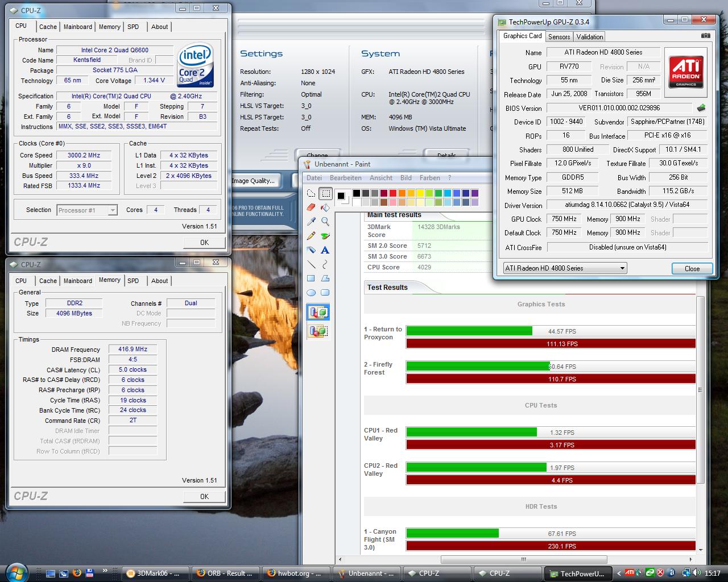
Task: Open the Datei menu in Paint
Action: (314, 177)
